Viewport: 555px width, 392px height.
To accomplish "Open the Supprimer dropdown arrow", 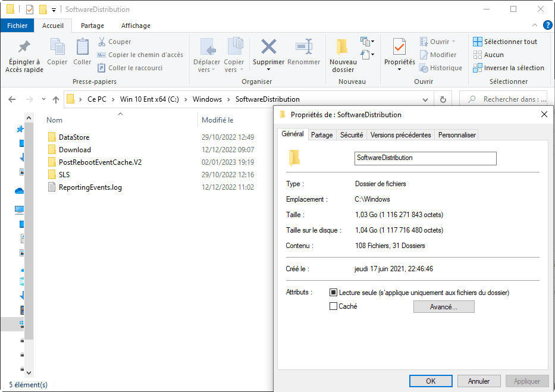I will tap(269, 70).
